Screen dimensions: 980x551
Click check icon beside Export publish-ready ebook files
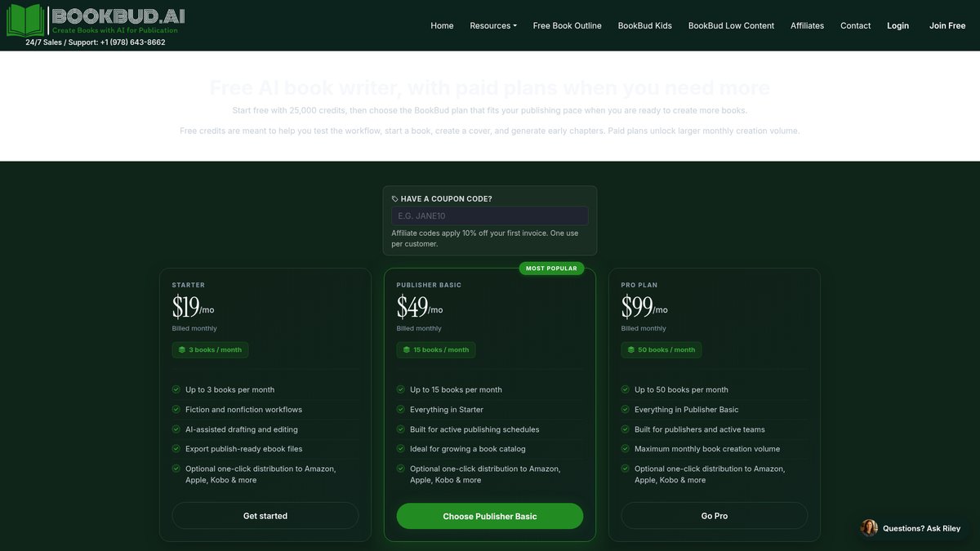pos(176,448)
